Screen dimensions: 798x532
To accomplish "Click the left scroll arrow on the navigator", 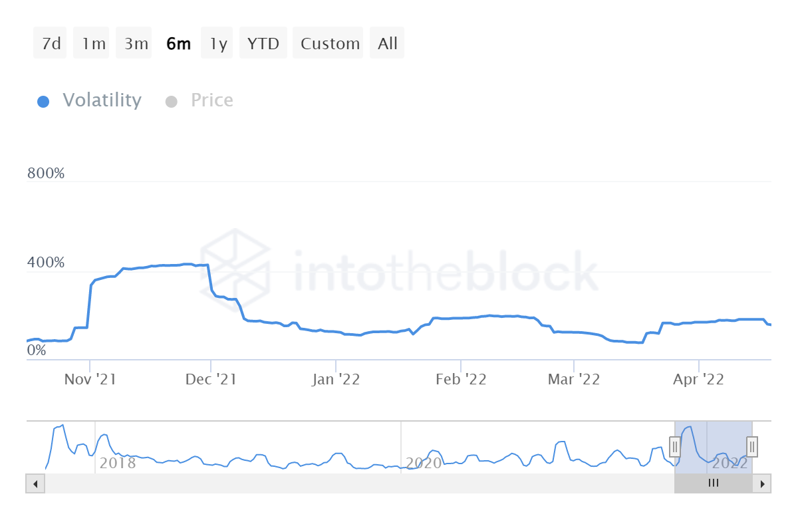I will [x=35, y=483].
